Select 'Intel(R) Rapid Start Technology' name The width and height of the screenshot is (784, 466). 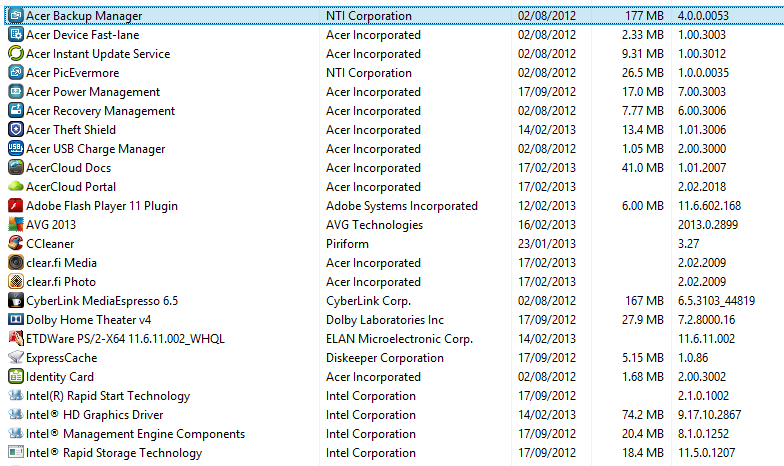[x=108, y=396]
